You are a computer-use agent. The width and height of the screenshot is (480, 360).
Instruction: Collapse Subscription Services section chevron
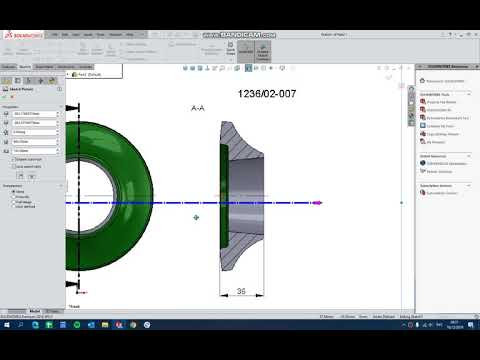pyautogui.click(x=469, y=186)
